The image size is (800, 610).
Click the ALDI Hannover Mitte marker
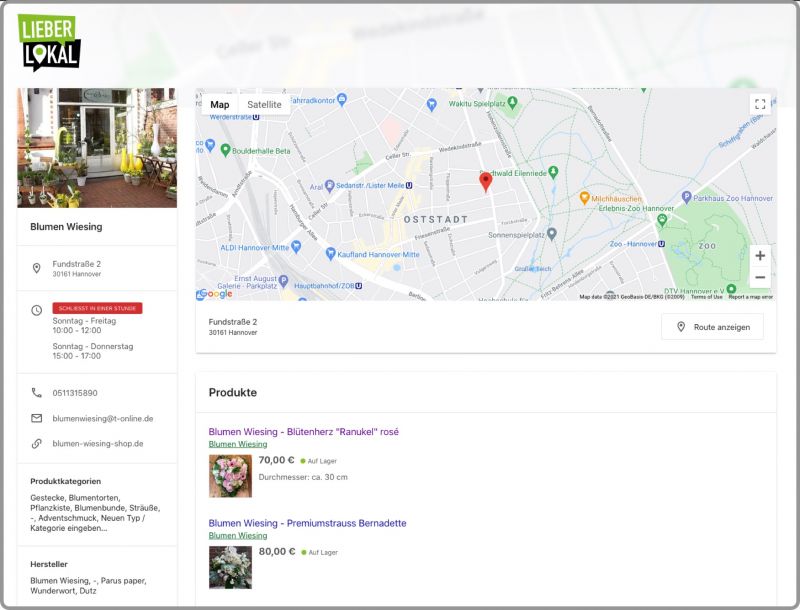tap(296, 247)
